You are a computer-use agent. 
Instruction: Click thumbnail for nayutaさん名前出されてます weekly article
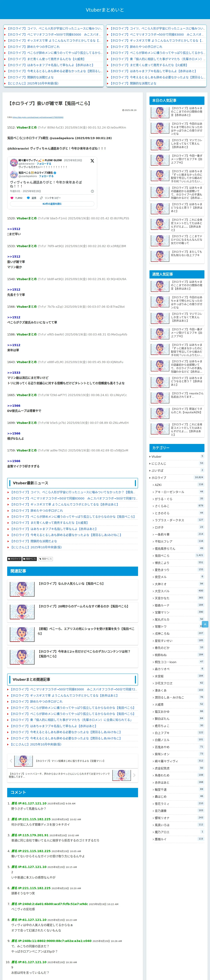[x=160, y=398]
